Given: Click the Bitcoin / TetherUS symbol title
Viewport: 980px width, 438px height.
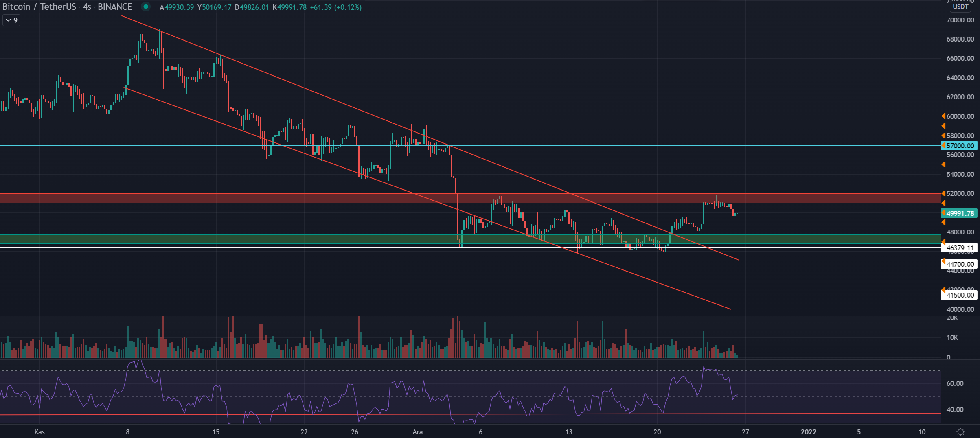Looking at the screenshot, I should click(39, 7).
